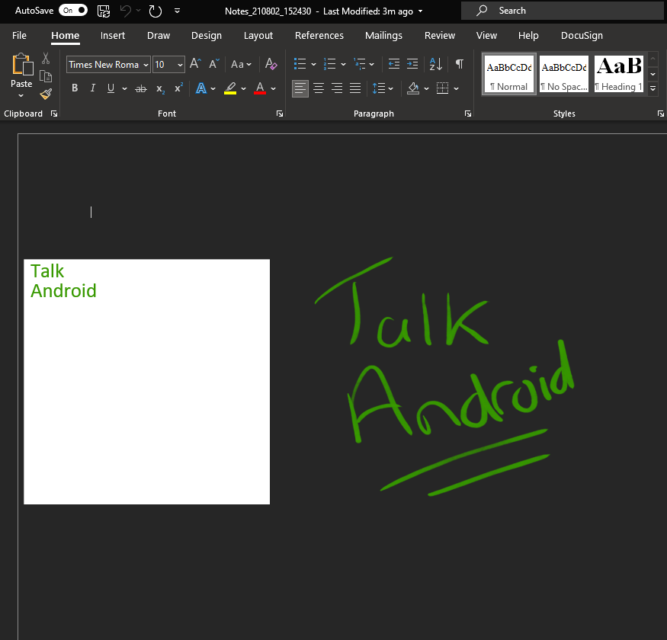The image size is (667, 640).
Task: Apply the Heading 1 style
Action: click(619, 74)
